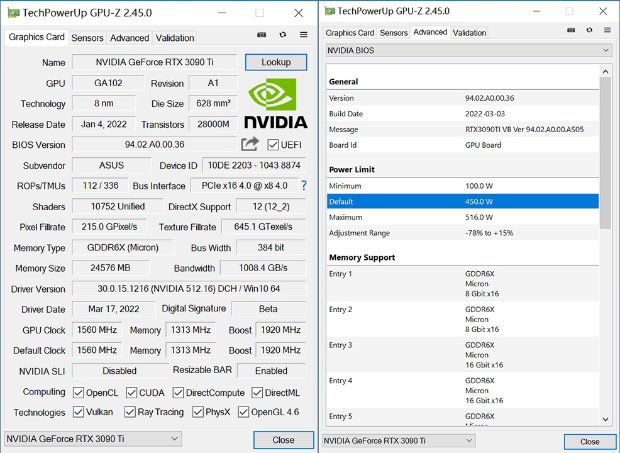620x453 pixels.
Task: Click the screenshot camera icon in left window
Action: [261, 34]
